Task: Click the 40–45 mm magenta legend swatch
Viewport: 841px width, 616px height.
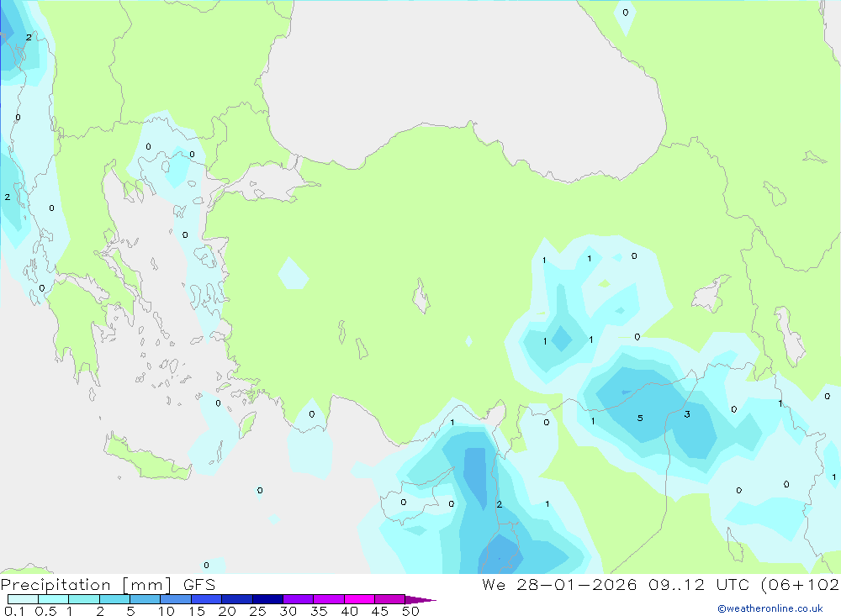Action: (359, 599)
